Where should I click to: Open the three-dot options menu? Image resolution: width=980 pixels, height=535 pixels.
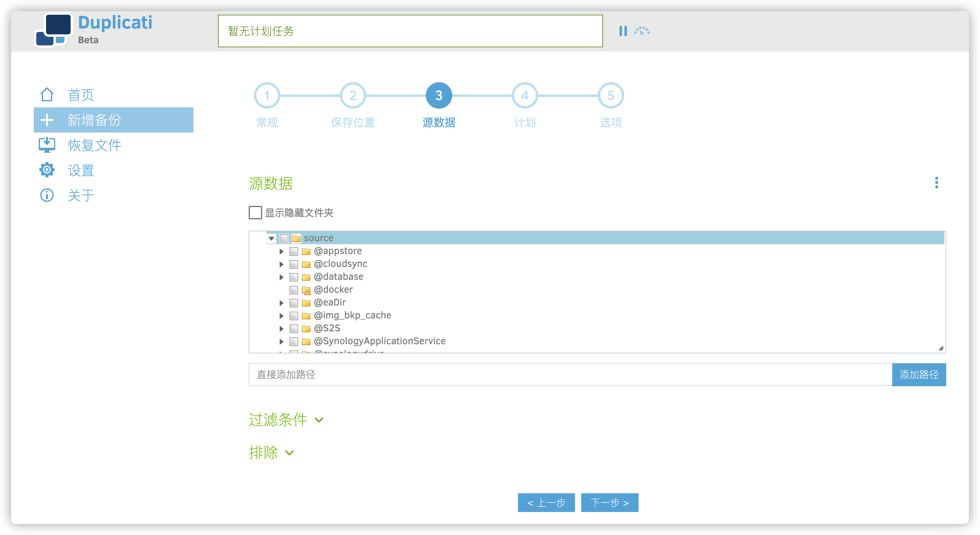[x=936, y=183]
